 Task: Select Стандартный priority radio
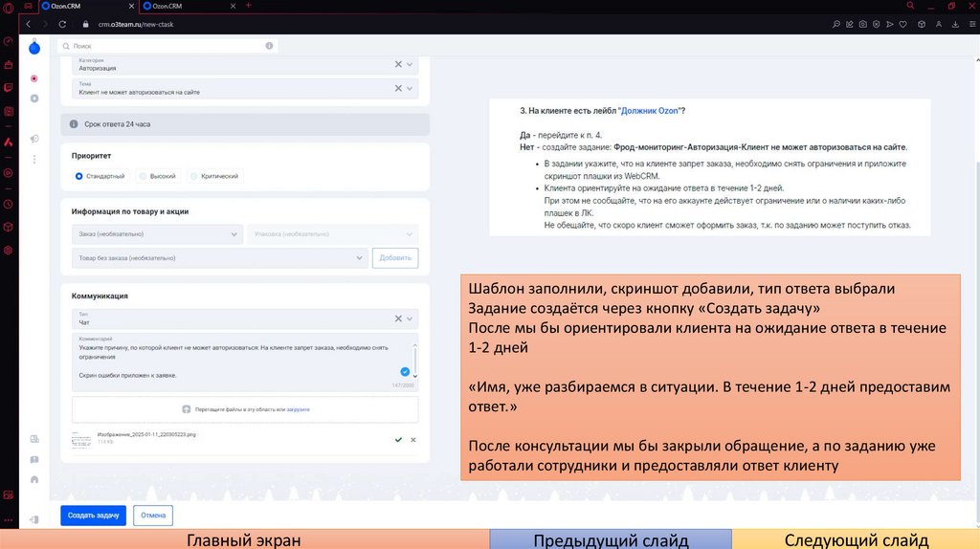(x=78, y=176)
